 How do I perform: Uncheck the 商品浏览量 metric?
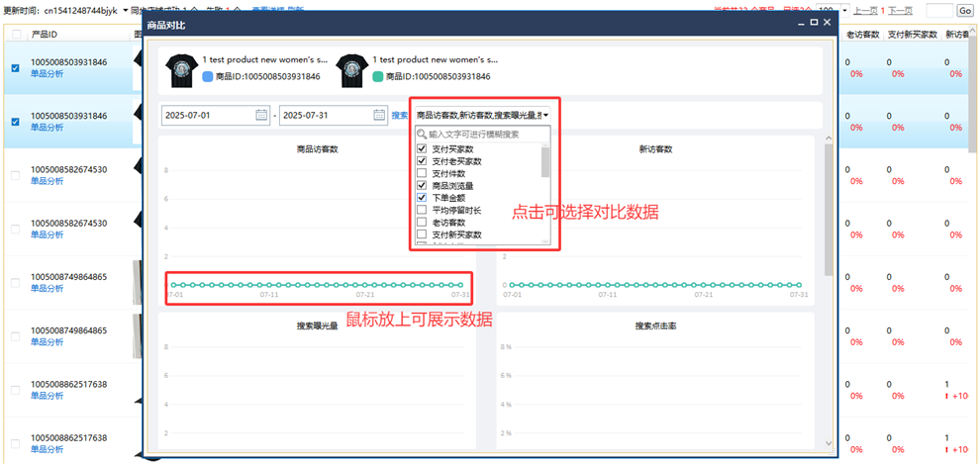pos(422,185)
